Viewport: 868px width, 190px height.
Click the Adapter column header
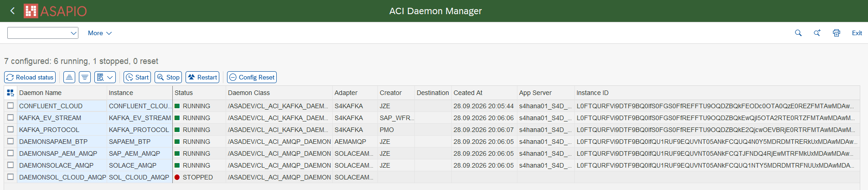(355, 93)
